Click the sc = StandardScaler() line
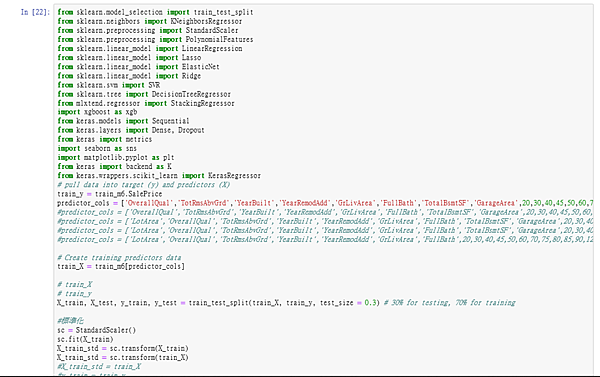 click(x=97, y=330)
